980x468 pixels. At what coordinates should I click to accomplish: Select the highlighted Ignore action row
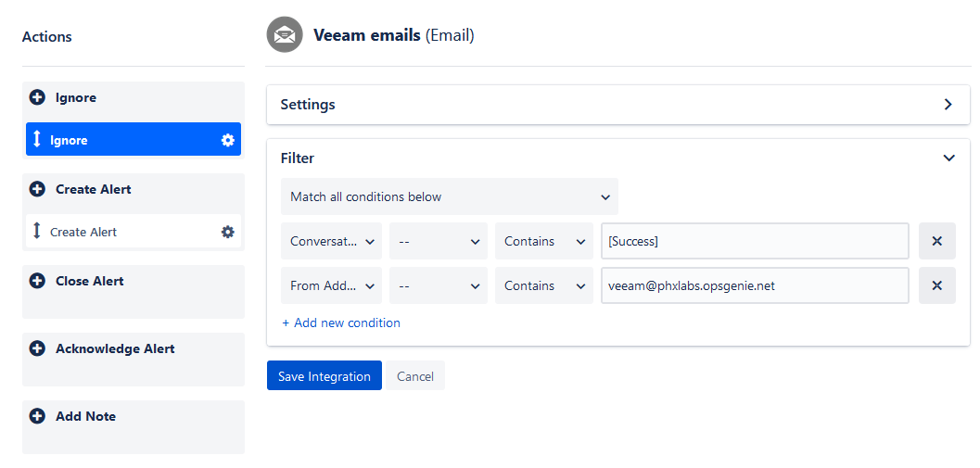134,139
